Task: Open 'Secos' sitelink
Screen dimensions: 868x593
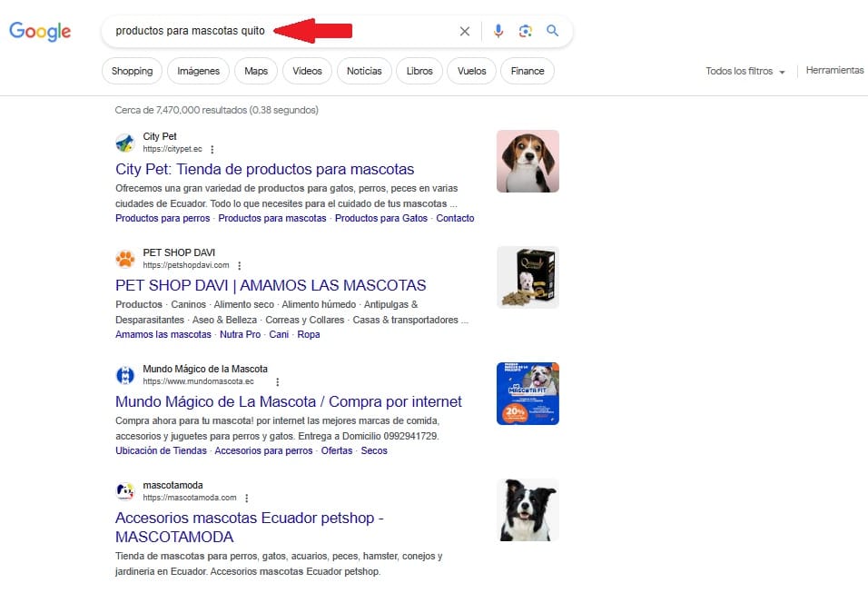Action: (x=374, y=450)
